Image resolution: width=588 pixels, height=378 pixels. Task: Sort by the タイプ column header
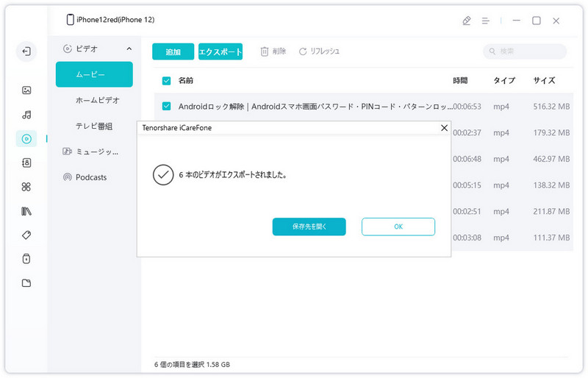[504, 80]
